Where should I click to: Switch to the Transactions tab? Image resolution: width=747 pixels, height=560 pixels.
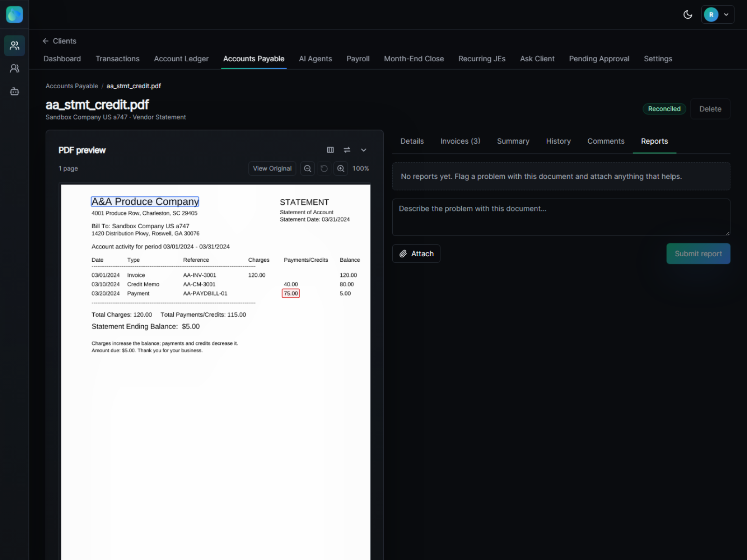tap(118, 59)
